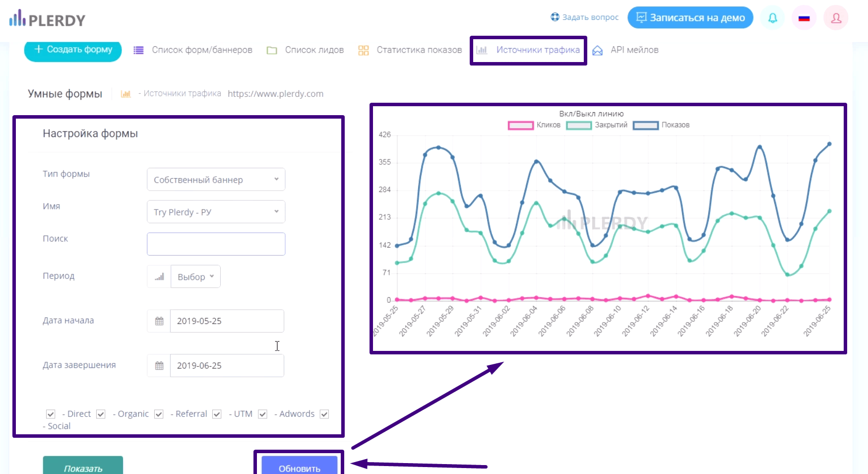Click the orange chart icon in breadcrumb
The width and height of the screenshot is (868, 474).
[x=126, y=93]
